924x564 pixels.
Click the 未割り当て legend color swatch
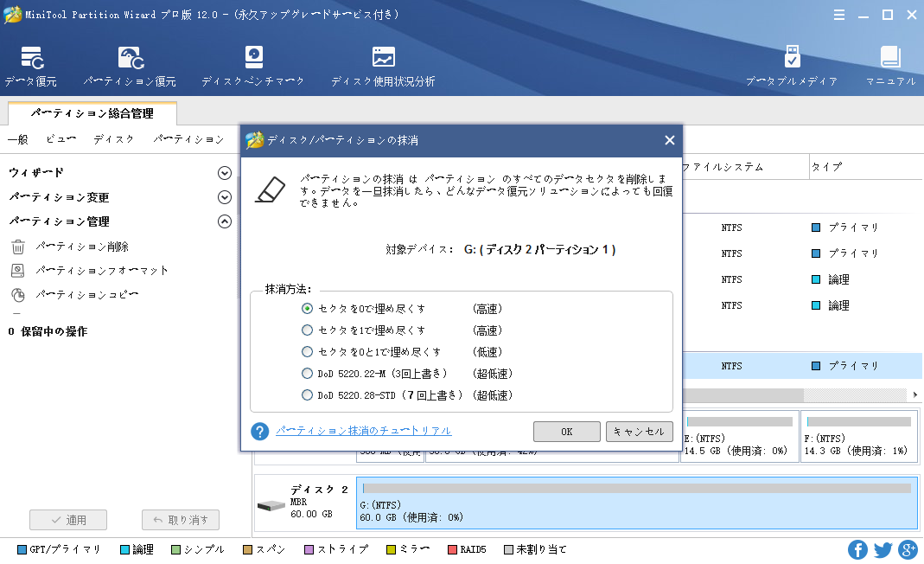click(x=508, y=550)
